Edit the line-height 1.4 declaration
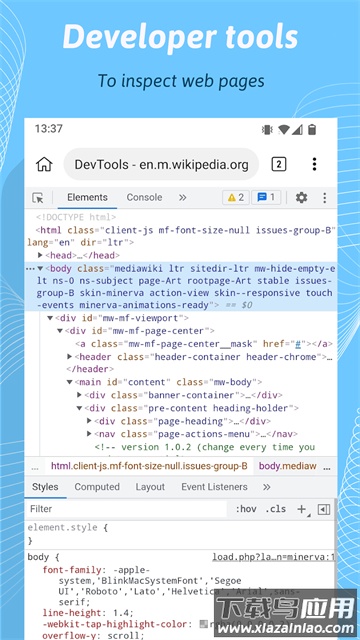360x640 pixels. 88,613
